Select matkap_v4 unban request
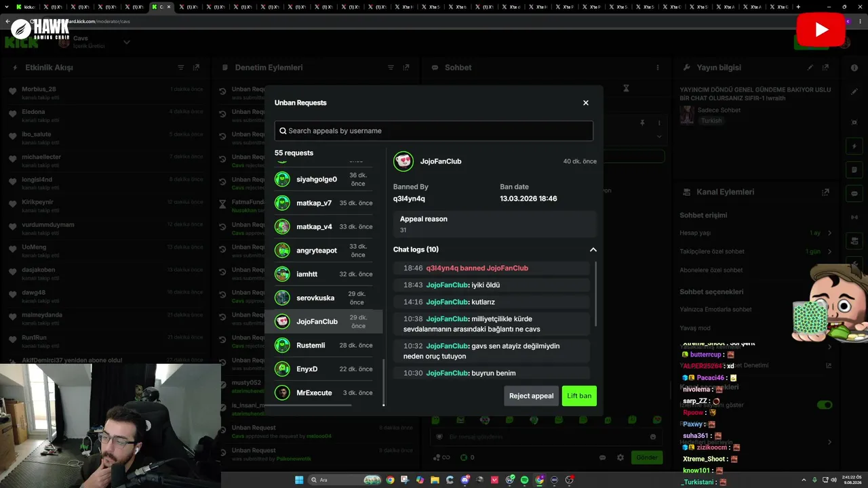The image size is (868, 488). (x=324, y=226)
